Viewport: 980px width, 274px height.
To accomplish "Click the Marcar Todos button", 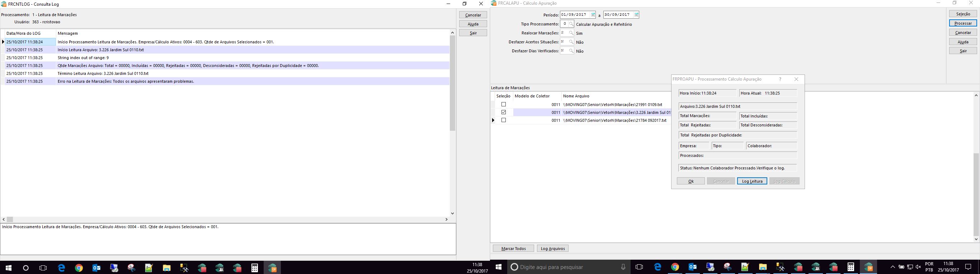I will [513, 249].
